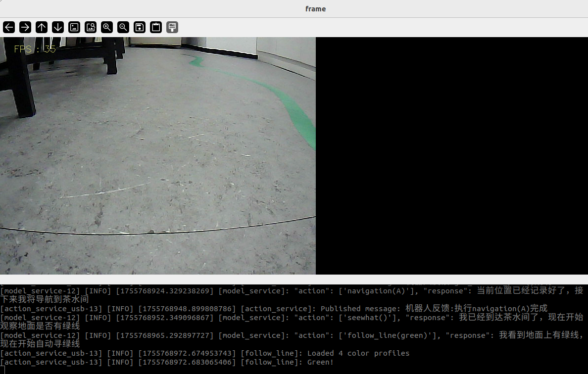Viewport: 588px width, 374px height.
Task: Click the pan right arrow icon
Action: click(x=25, y=27)
